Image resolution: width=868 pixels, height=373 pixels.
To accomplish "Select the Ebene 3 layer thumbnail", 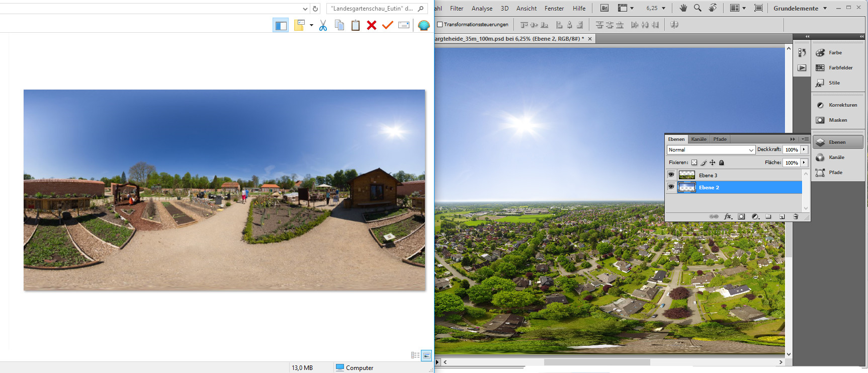I will tap(686, 175).
